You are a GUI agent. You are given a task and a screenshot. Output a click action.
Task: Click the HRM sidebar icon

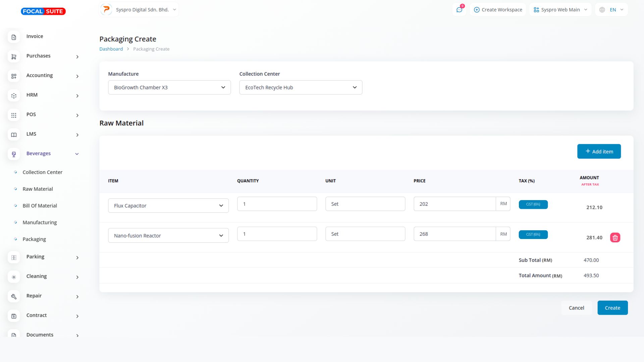[14, 96]
